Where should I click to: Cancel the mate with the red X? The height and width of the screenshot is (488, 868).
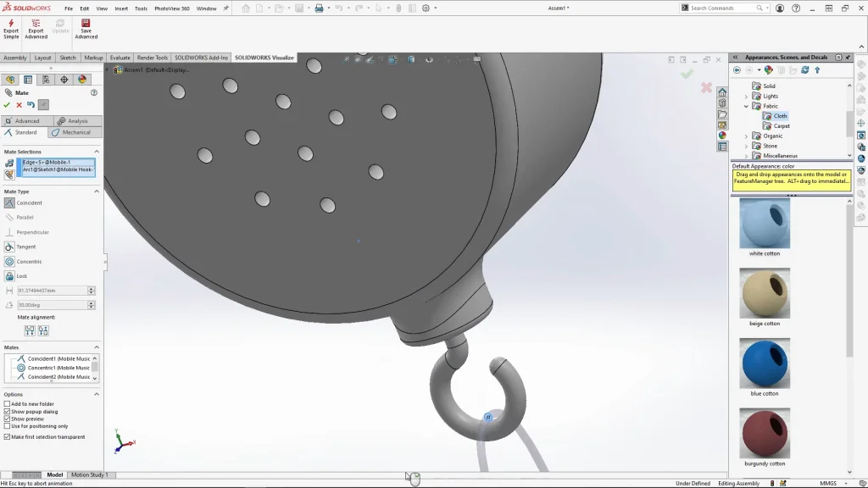click(x=19, y=105)
